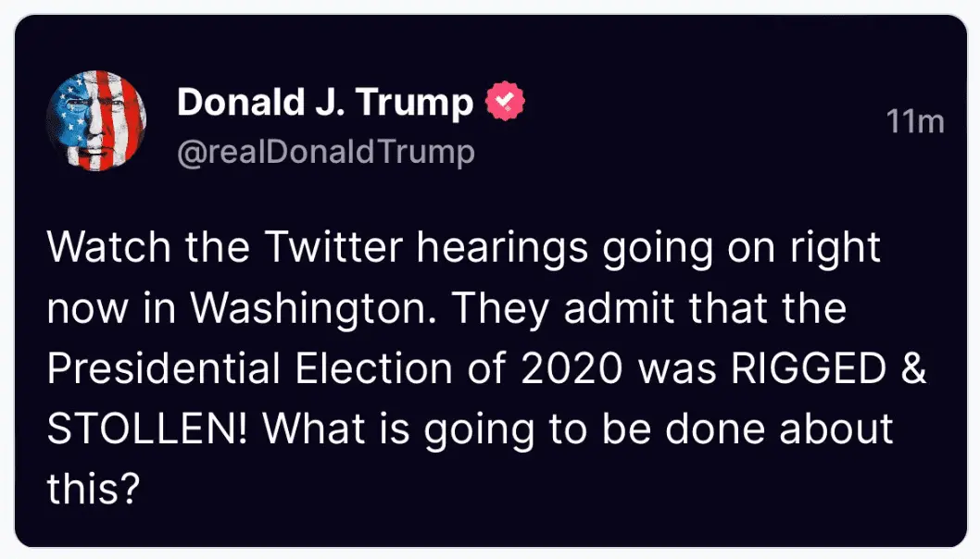The width and height of the screenshot is (980, 559).
Task: Click the @realDonaldTrump handle
Action: coord(325,151)
